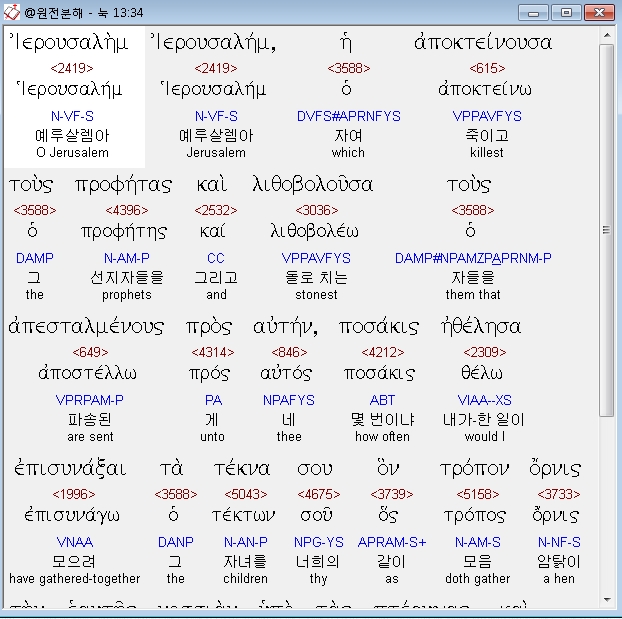
Task: Click the gloss 'would I'
Action: pos(485,437)
